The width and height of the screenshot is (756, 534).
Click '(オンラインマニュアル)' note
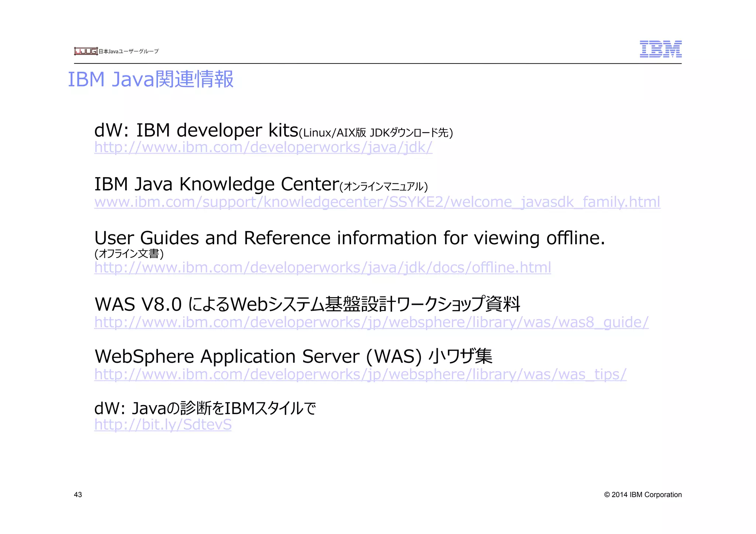[x=384, y=187]
